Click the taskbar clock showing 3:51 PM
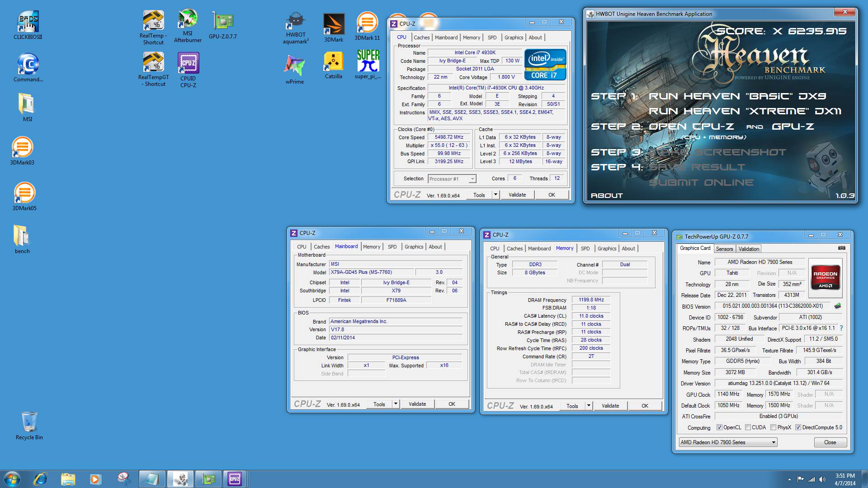868x488 pixels. click(844, 479)
